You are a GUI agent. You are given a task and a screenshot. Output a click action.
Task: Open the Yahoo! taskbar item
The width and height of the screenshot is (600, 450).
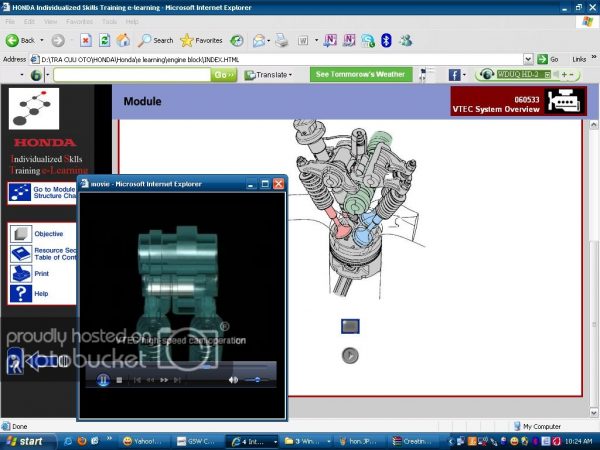143,442
